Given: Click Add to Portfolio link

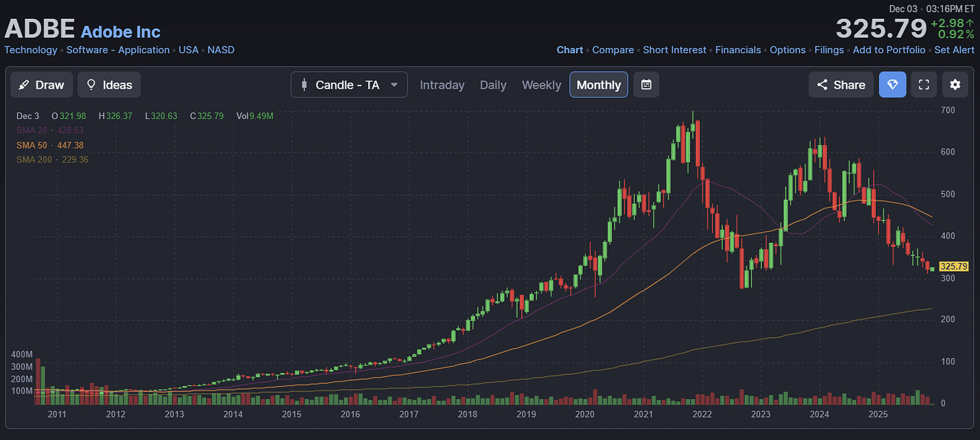Looking at the screenshot, I should coord(889,50).
